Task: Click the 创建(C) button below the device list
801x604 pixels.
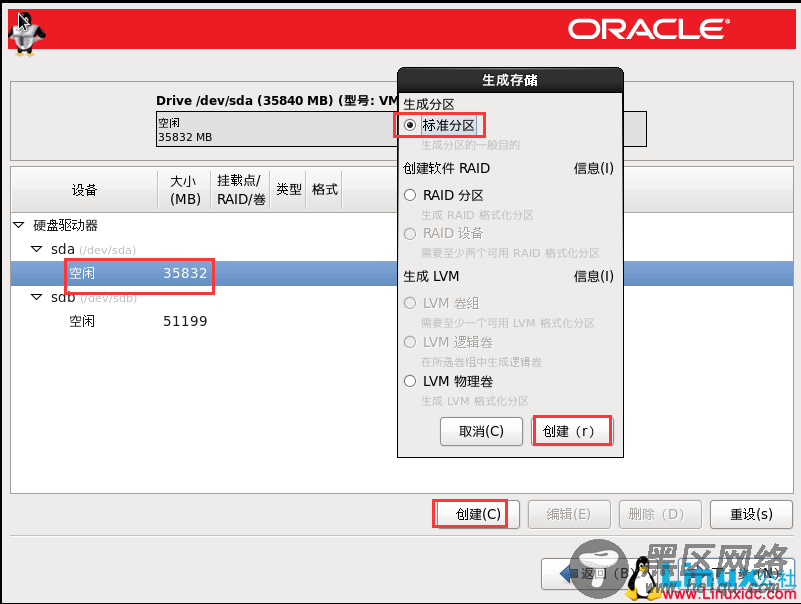Action: click(x=477, y=514)
